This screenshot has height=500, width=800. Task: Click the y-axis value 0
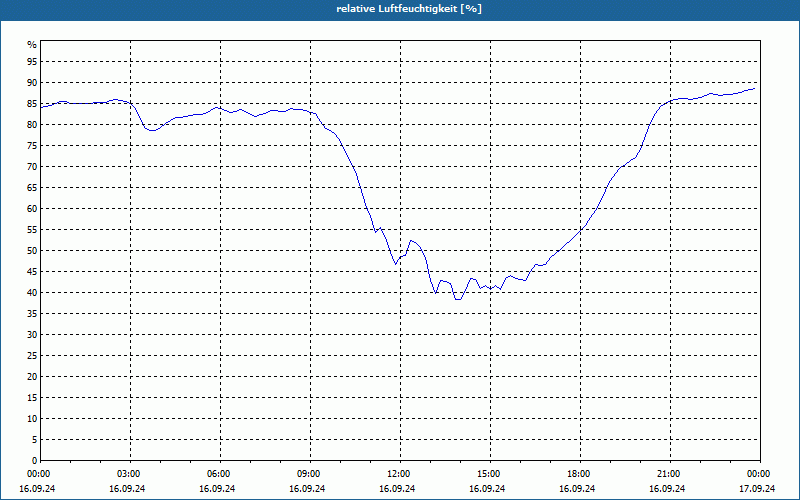coord(35,461)
